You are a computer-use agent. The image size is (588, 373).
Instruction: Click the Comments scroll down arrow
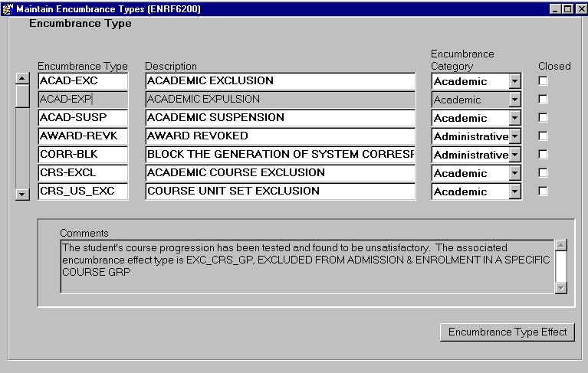560,287
